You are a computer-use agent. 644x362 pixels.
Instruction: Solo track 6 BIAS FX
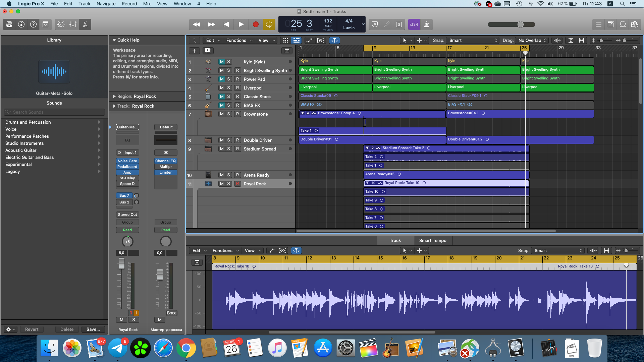click(229, 105)
